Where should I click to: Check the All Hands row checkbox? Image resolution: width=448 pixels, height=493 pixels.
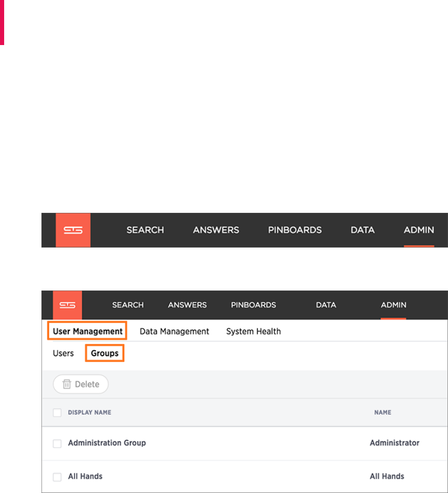click(57, 477)
